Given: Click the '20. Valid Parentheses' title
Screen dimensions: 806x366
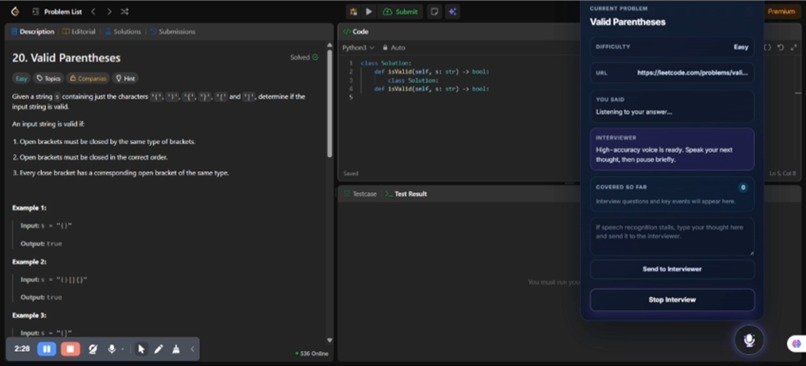Looking at the screenshot, I should tap(66, 58).
